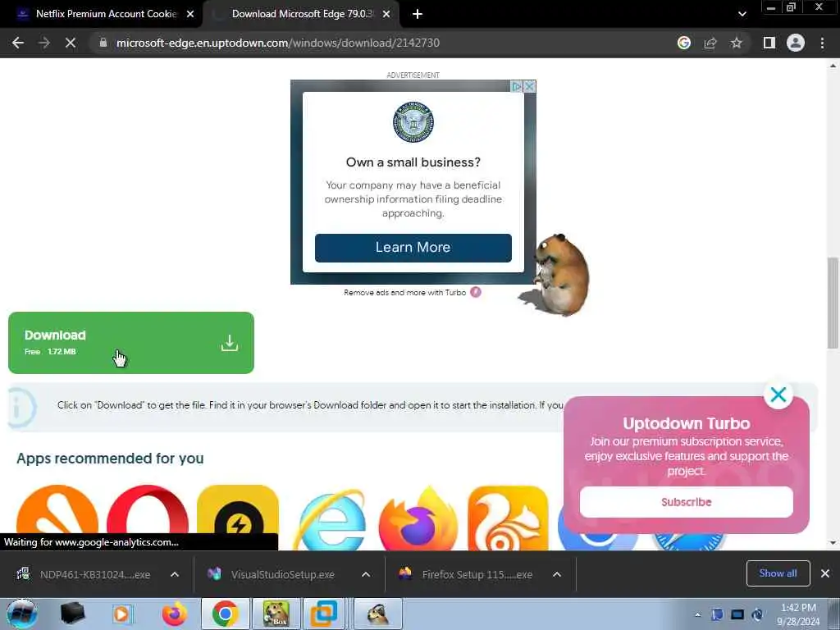
Task: Open the bird taskbar application icon
Action: point(377,614)
